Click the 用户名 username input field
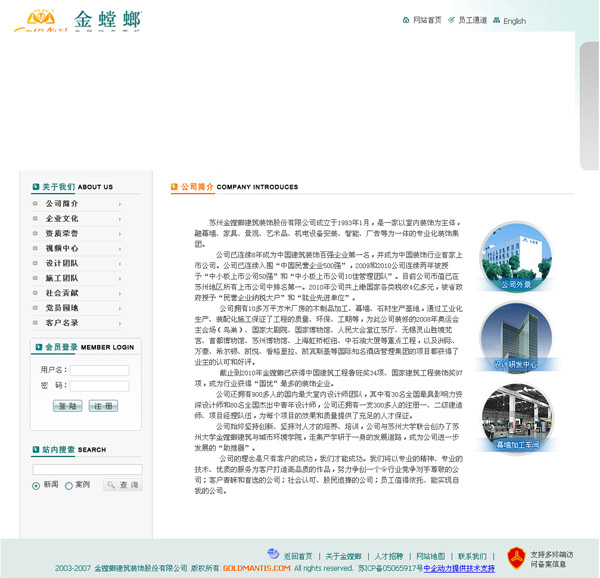600x578 pixels. click(99, 370)
